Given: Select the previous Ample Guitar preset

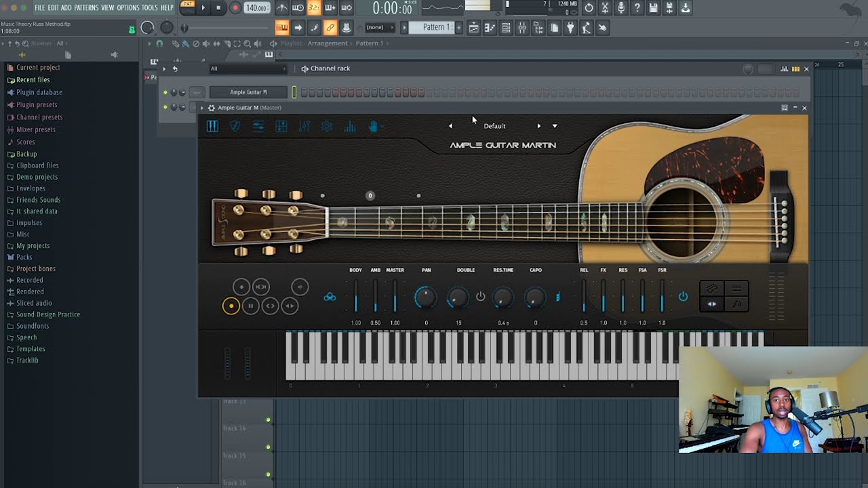Looking at the screenshot, I should coord(450,126).
